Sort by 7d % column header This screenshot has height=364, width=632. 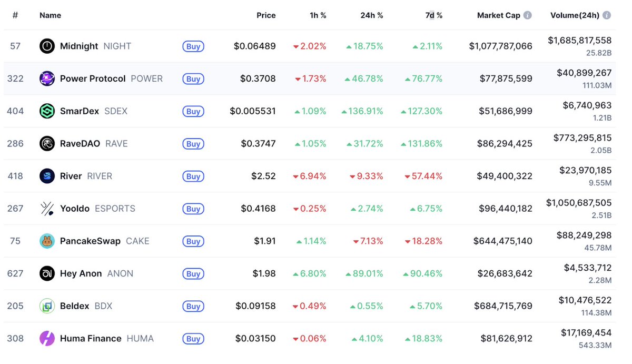pos(434,15)
